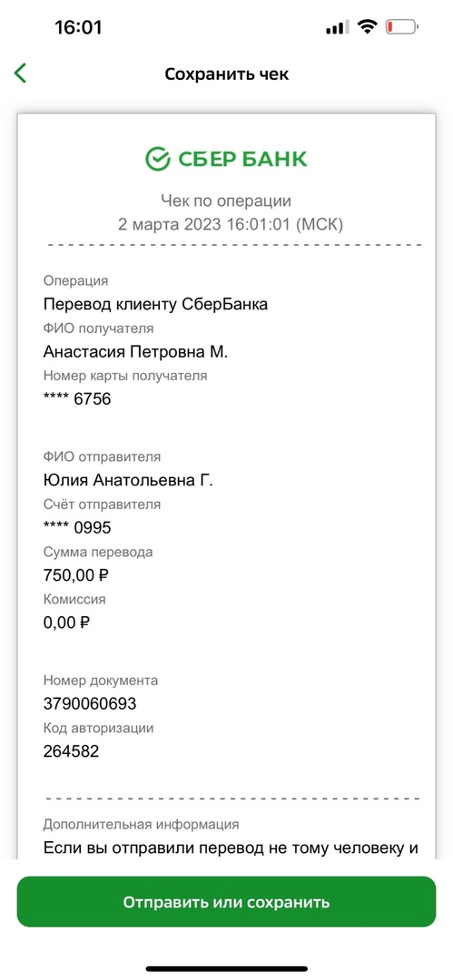
Task: Tap the СБЕР БАНК logo text
Action: (242, 160)
